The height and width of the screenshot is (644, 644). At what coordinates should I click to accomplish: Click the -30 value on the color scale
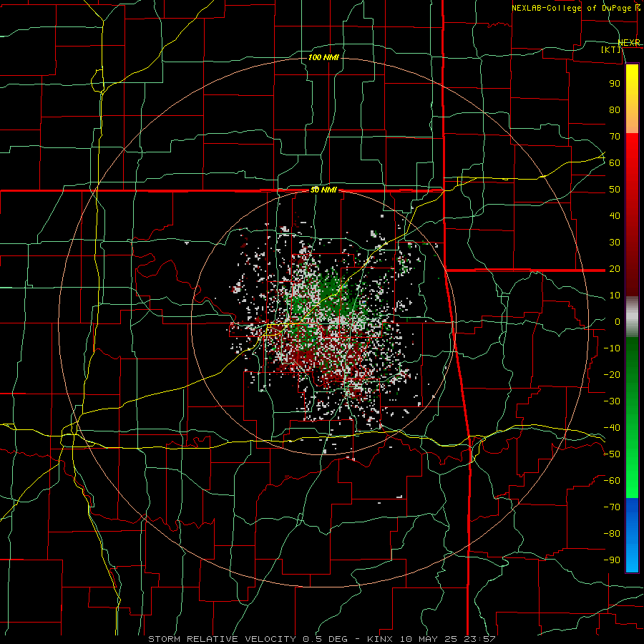coord(612,401)
